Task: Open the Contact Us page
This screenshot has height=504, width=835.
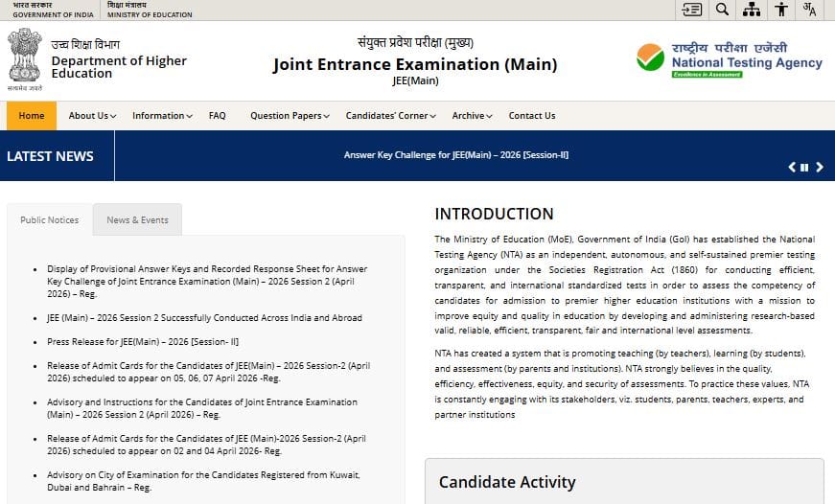Action: (x=532, y=116)
